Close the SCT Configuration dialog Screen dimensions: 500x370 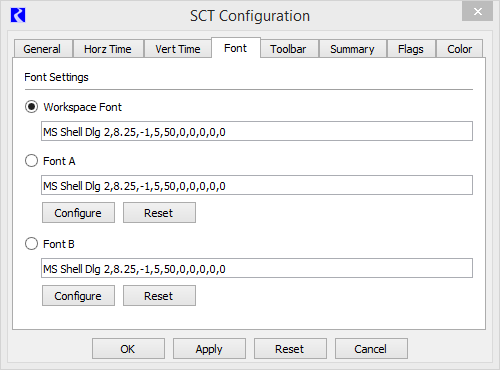(x=477, y=12)
